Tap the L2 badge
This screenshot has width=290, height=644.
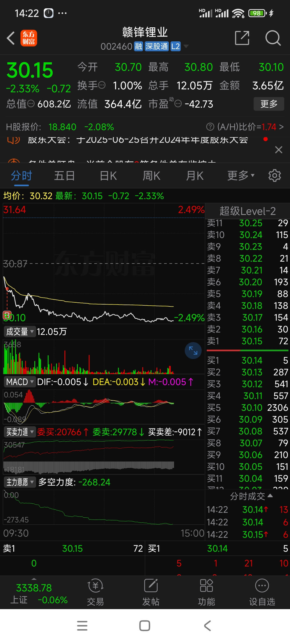176,46
